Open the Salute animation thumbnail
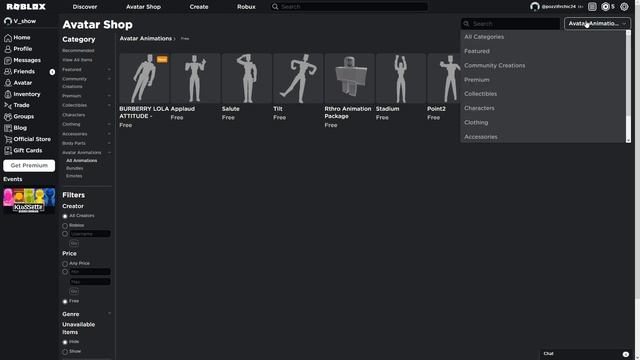 tap(247, 78)
